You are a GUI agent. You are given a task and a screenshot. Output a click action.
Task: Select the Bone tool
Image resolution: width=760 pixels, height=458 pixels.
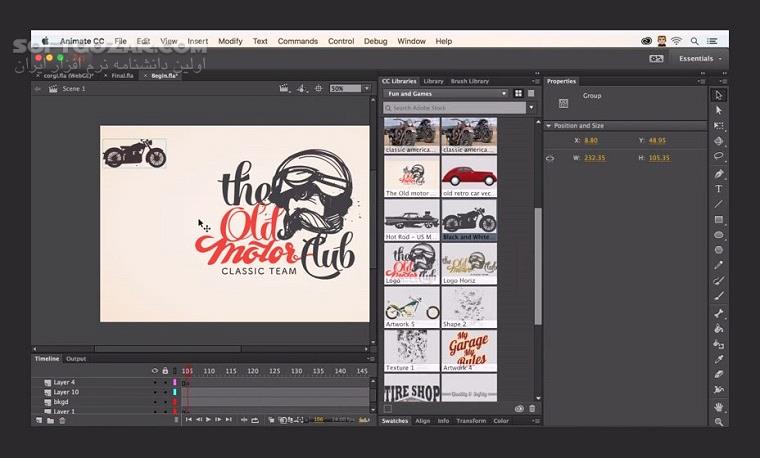[719, 313]
